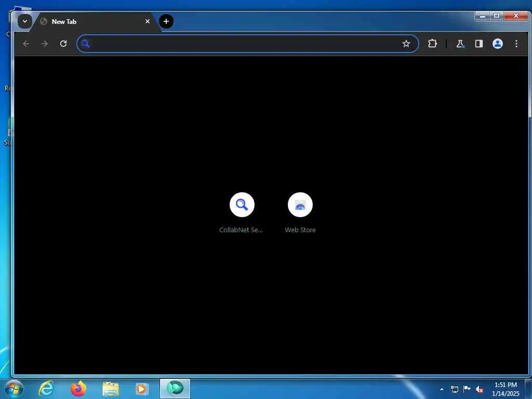Image resolution: width=532 pixels, height=399 pixels.
Task: Click the search icon in address bar
Action: tap(86, 44)
